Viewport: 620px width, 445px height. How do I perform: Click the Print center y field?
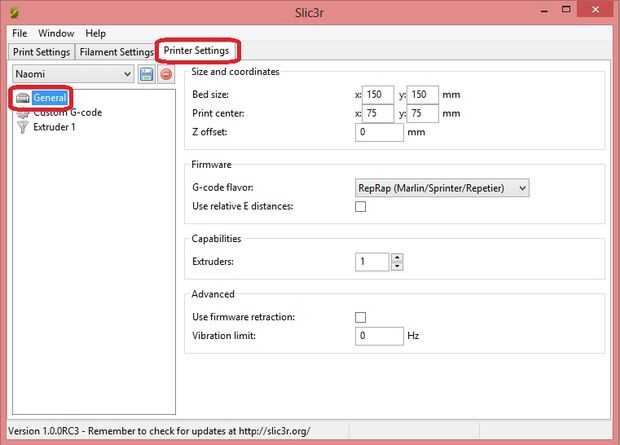click(x=423, y=114)
